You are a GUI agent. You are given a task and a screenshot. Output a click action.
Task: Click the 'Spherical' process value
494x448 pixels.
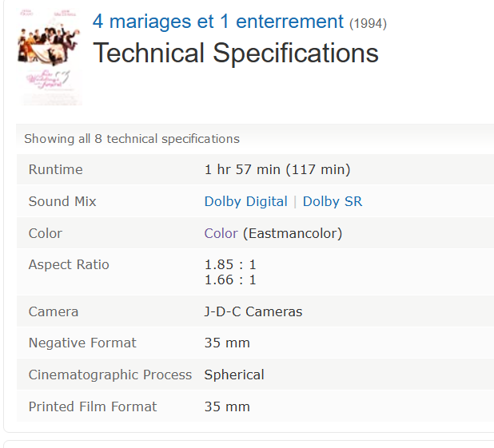coord(234,375)
